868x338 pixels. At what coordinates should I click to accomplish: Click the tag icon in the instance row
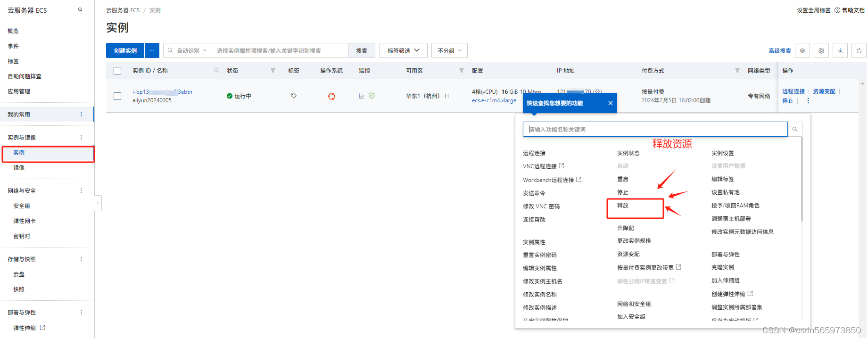[x=294, y=96]
